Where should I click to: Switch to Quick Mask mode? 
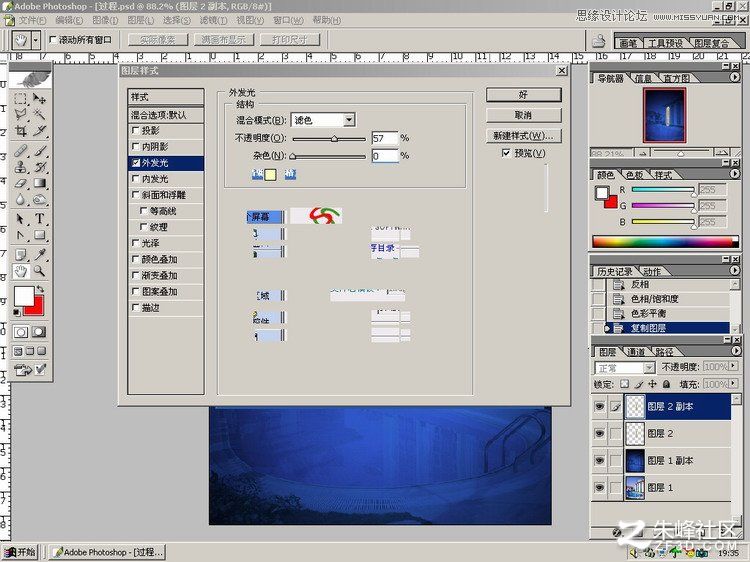point(39,332)
